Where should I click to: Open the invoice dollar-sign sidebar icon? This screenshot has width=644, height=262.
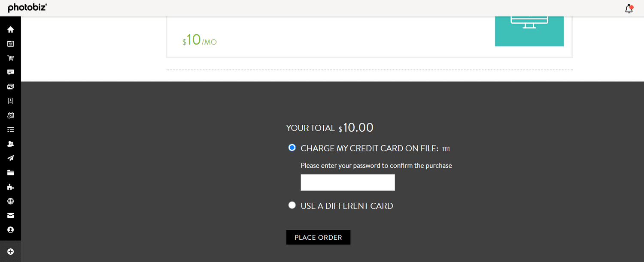[x=11, y=101]
